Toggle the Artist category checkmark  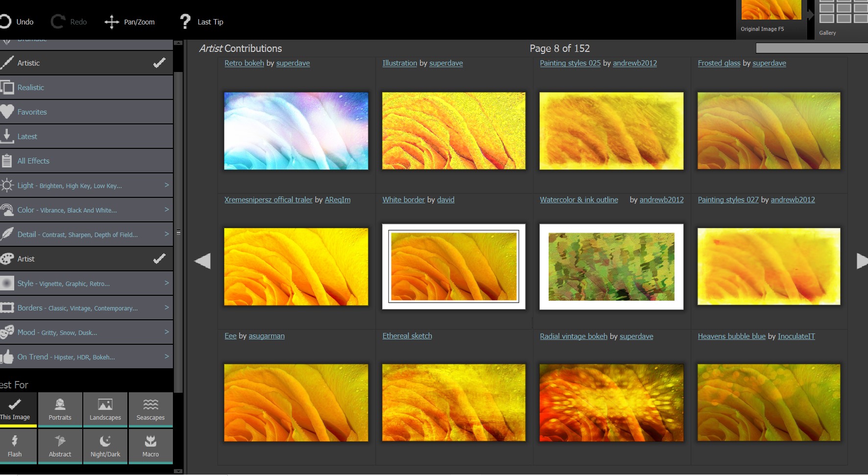tap(159, 259)
